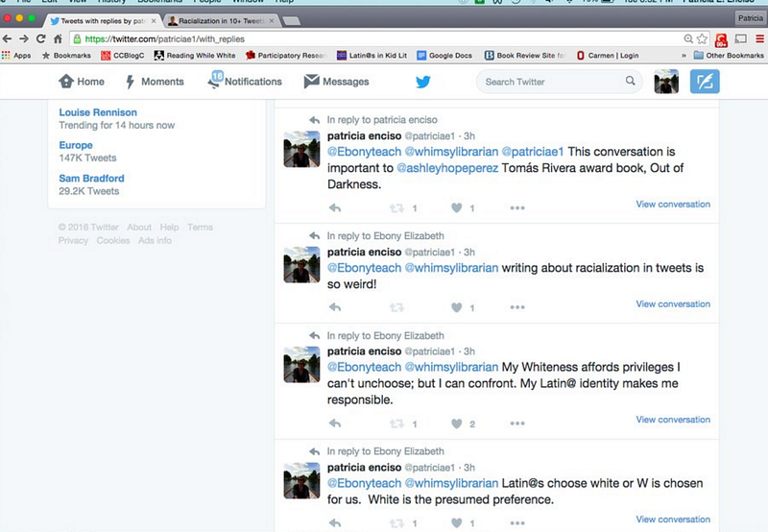Retweet the 'My Whiteness affords privileges' tweet

point(396,423)
